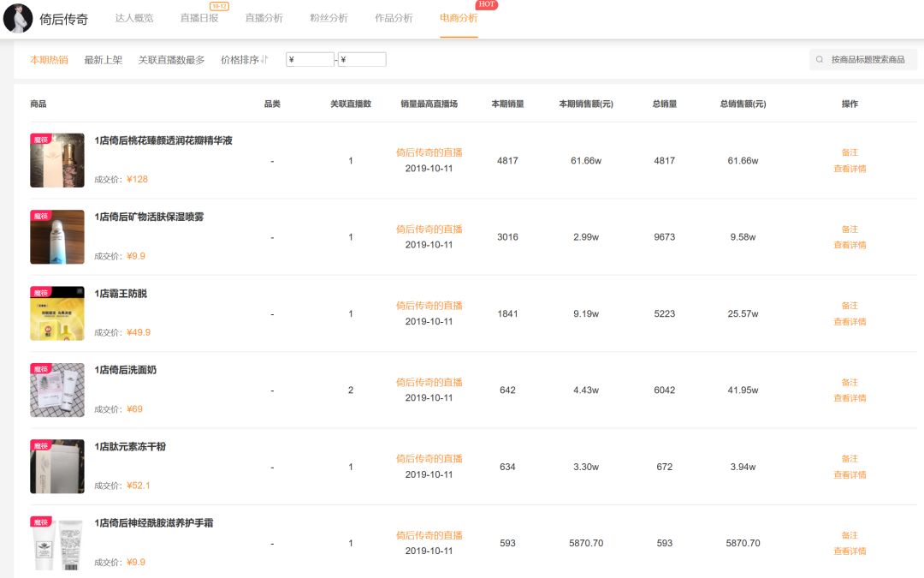Click the 倚后传奇 avatar image

18,19
